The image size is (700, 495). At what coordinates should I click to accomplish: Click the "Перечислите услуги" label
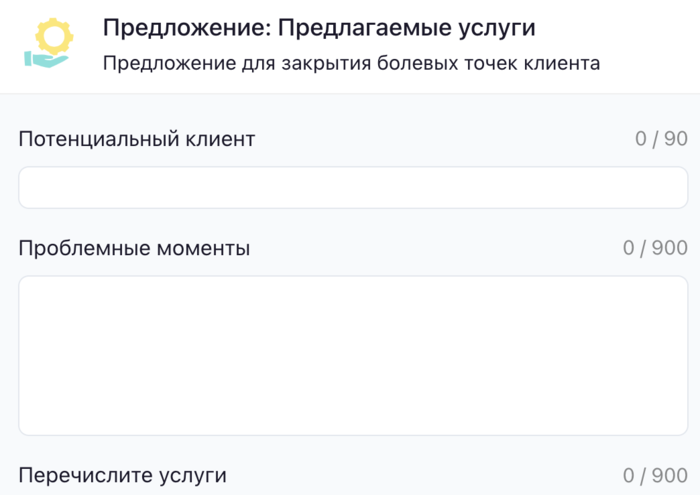click(x=123, y=475)
